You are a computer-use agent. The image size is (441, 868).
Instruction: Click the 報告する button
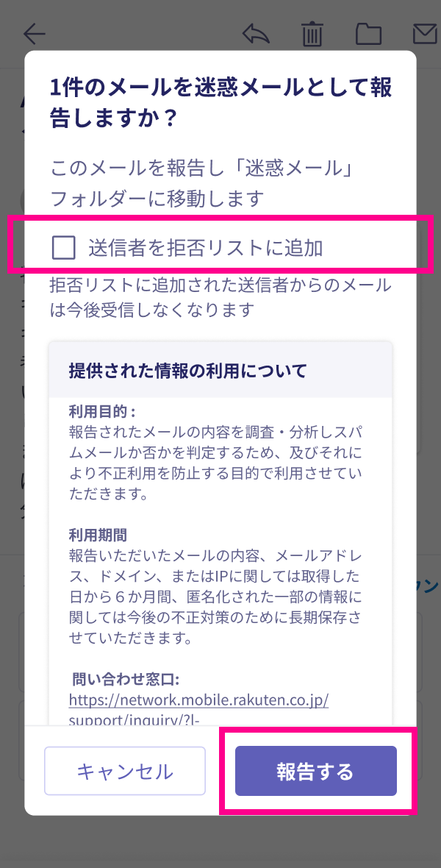(x=316, y=771)
